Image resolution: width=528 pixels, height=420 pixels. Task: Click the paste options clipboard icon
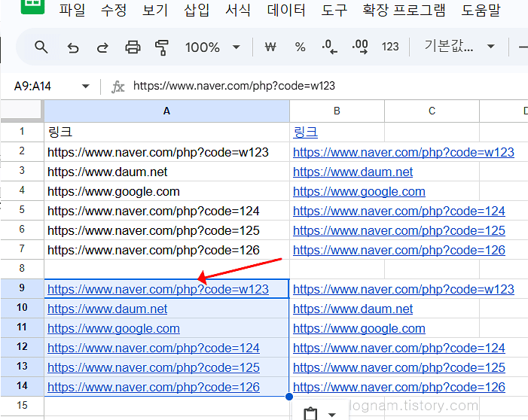(x=310, y=414)
